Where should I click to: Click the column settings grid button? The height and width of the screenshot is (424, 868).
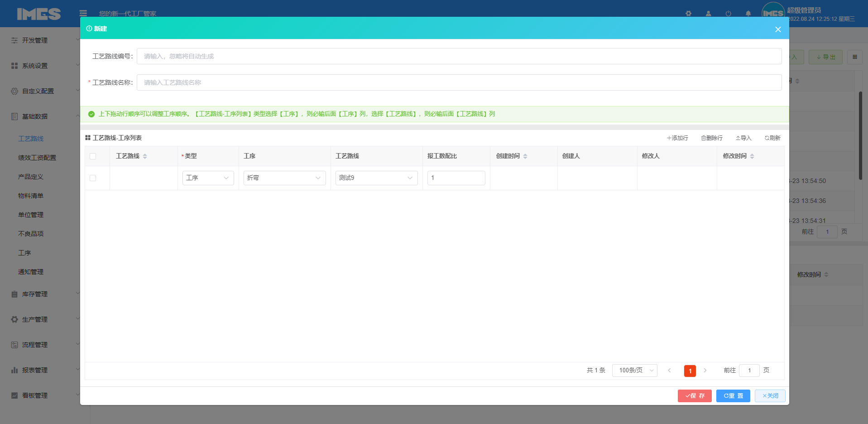coord(855,57)
